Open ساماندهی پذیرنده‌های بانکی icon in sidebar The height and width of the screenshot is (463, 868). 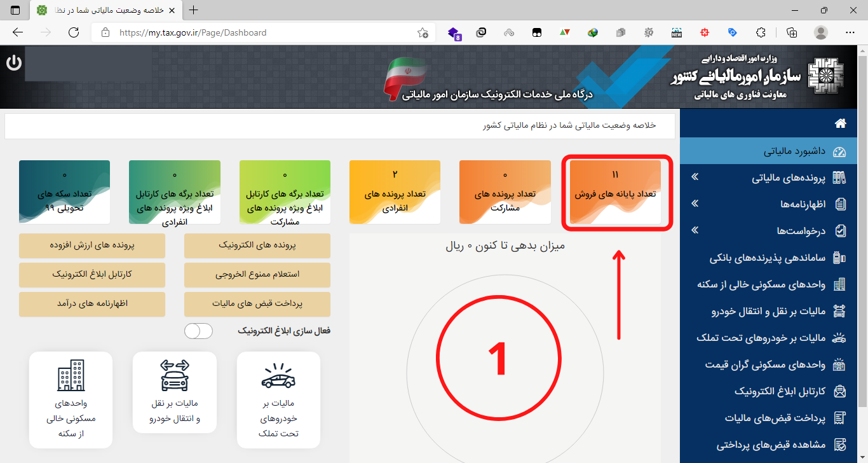840,258
